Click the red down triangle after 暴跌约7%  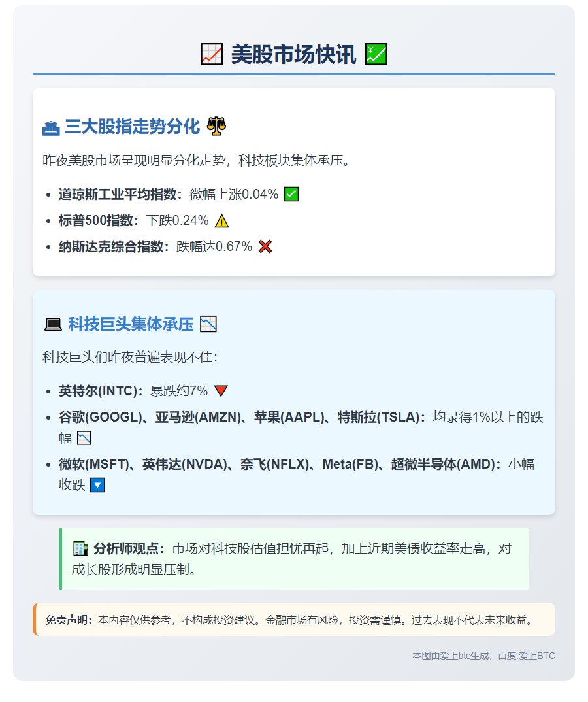[221, 391]
